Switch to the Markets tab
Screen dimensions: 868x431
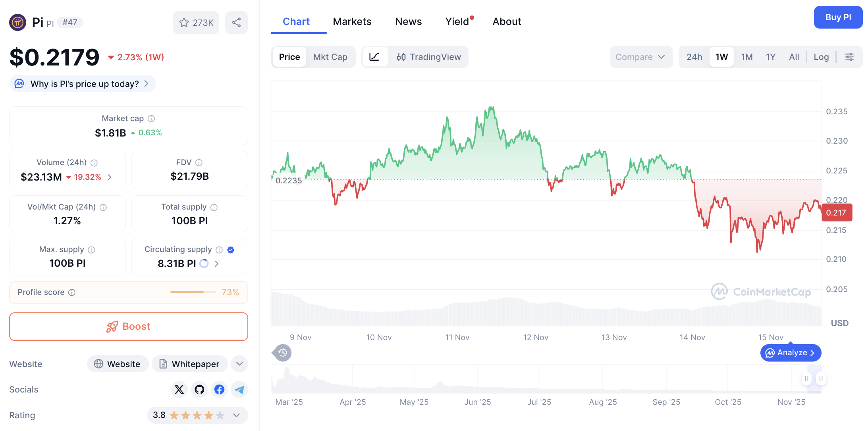click(x=352, y=21)
